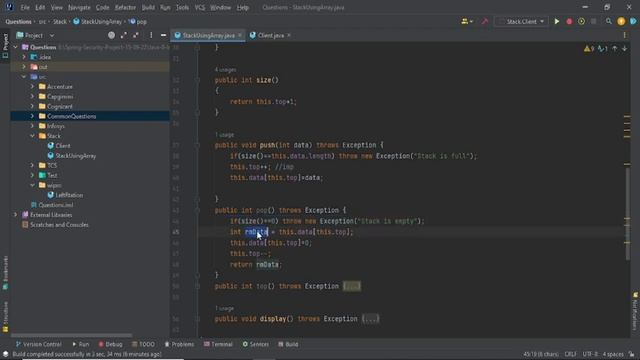Click '4 spaces' indent in status bar
Image resolution: width=640 pixels, height=360 pixels.
click(x=613, y=354)
